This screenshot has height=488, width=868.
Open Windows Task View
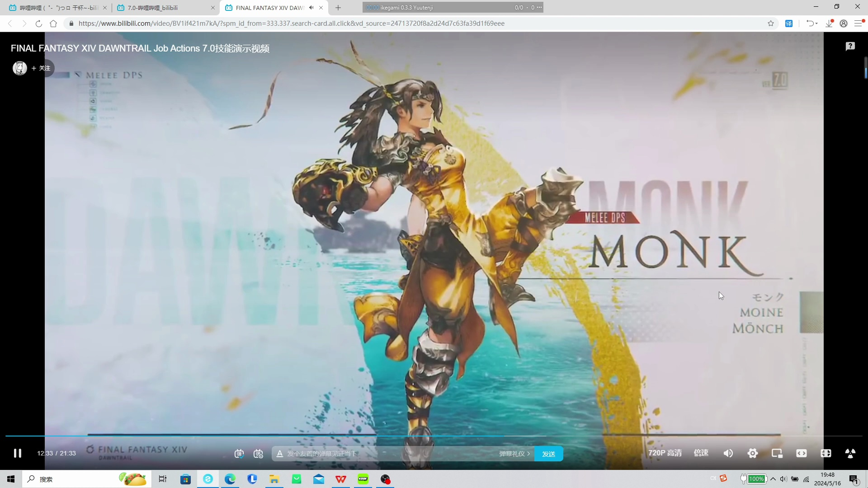click(163, 479)
